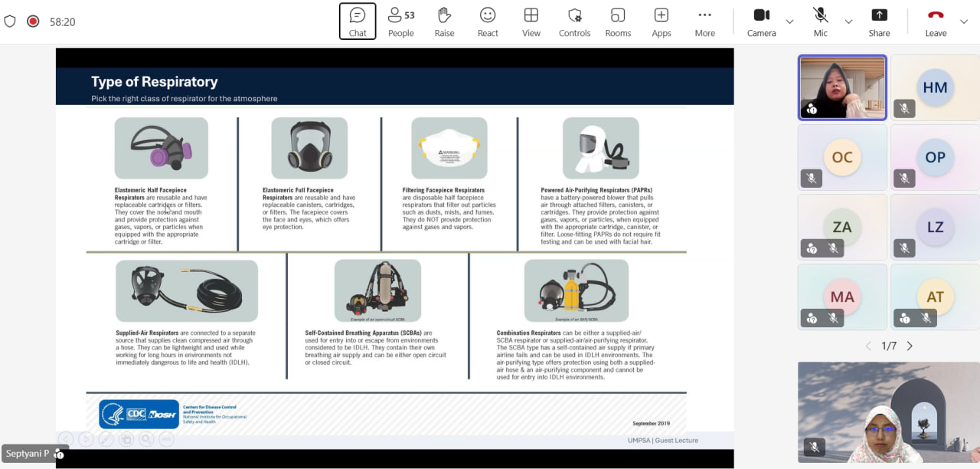This screenshot has height=469, width=980.
Task: Go to next page of participants
Action: click(910, 346)
